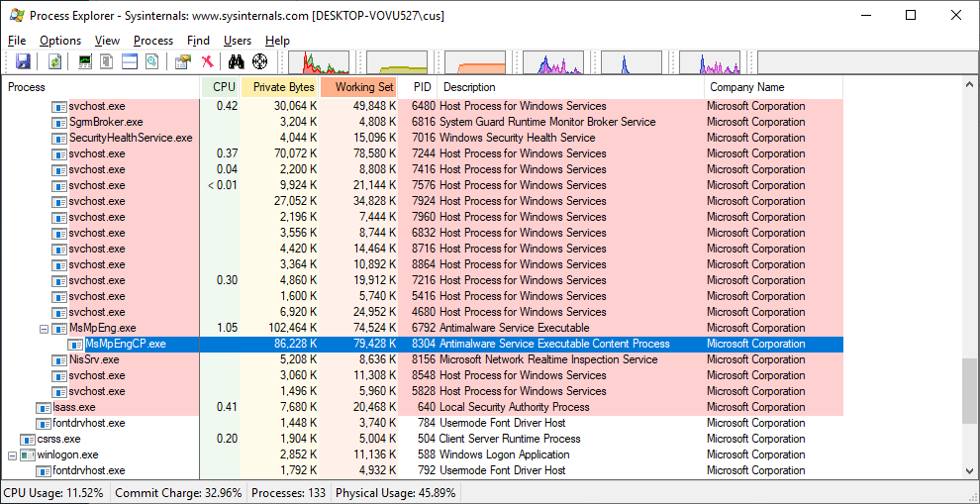Toggle the Show Lower Pane icon
The height and width of the screenshot is (504, 980).
[x=130, y=61]
